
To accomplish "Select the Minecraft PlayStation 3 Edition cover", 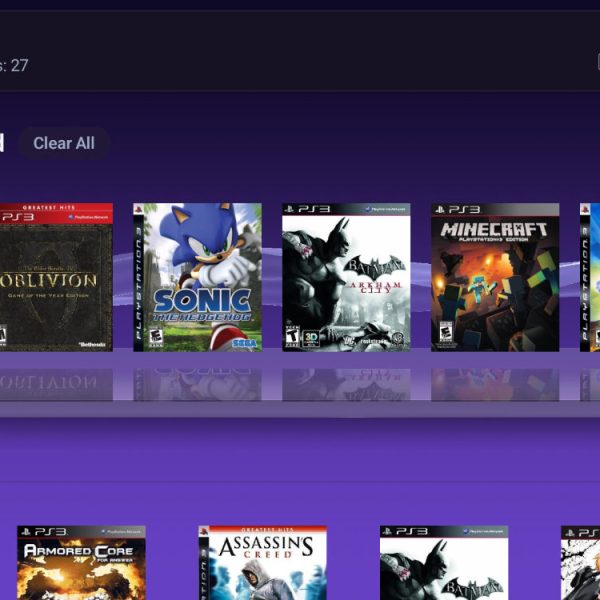I will (495, 277).
